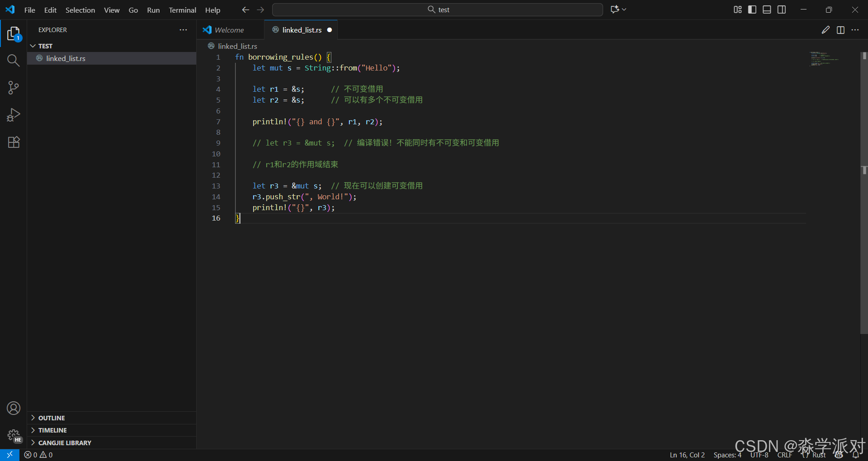868x461 pixels.
Task: Open Customize Layout icon
Action: tap(737, 9)
